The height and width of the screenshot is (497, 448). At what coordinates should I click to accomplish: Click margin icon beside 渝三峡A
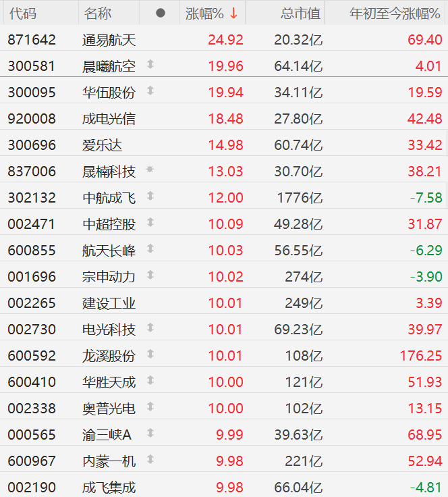coord(150,433)
